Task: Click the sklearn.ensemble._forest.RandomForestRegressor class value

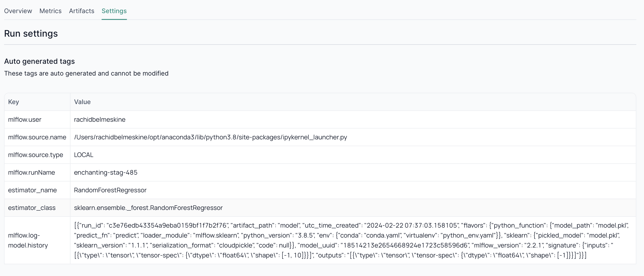Action: pyautogui.click(x=148, y=208)
